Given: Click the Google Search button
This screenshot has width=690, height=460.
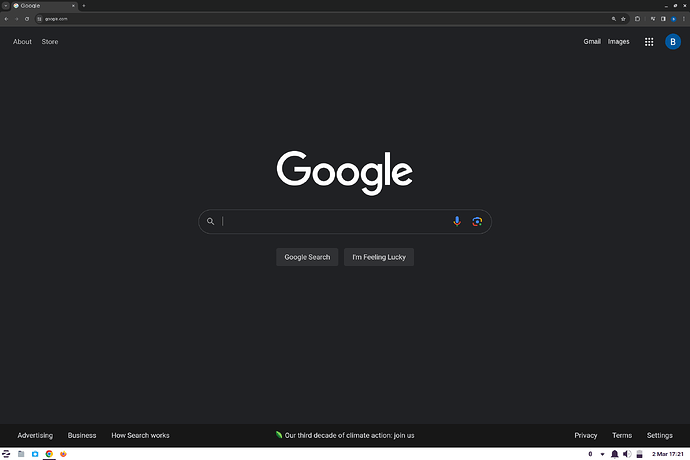Looking at the screenshot, I should (307, 257).
